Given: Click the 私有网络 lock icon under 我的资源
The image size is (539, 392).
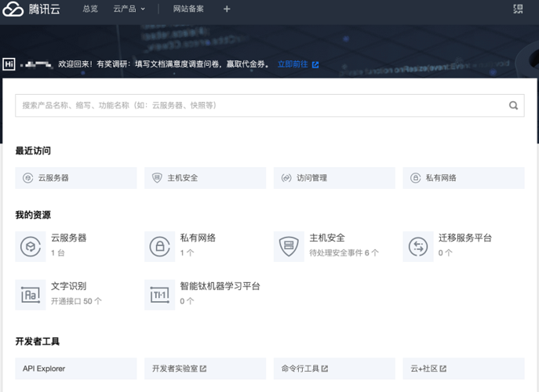Looking at the screenshot, I should point(159,246).
